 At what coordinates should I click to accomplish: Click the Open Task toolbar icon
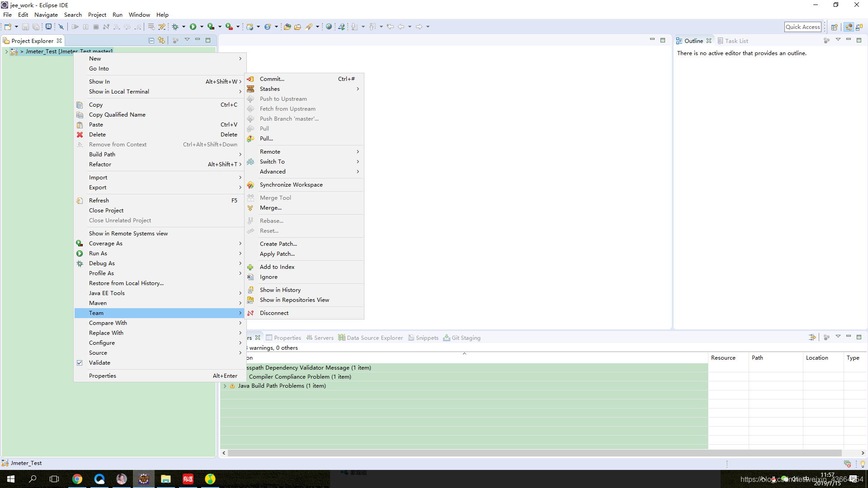(297, 27)
